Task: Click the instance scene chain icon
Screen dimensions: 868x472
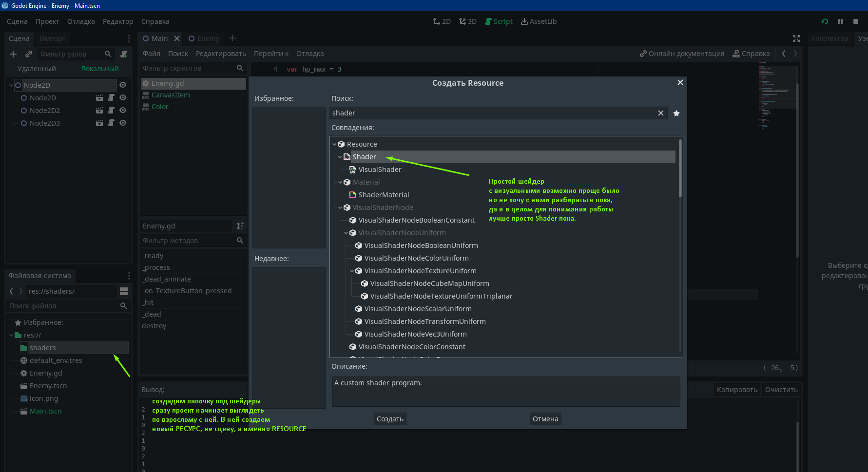Action: 29,54
